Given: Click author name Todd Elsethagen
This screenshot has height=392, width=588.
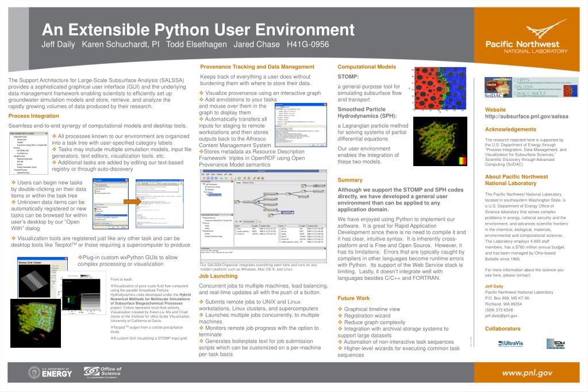Looking at the screenshot, I should pos(196,44).
